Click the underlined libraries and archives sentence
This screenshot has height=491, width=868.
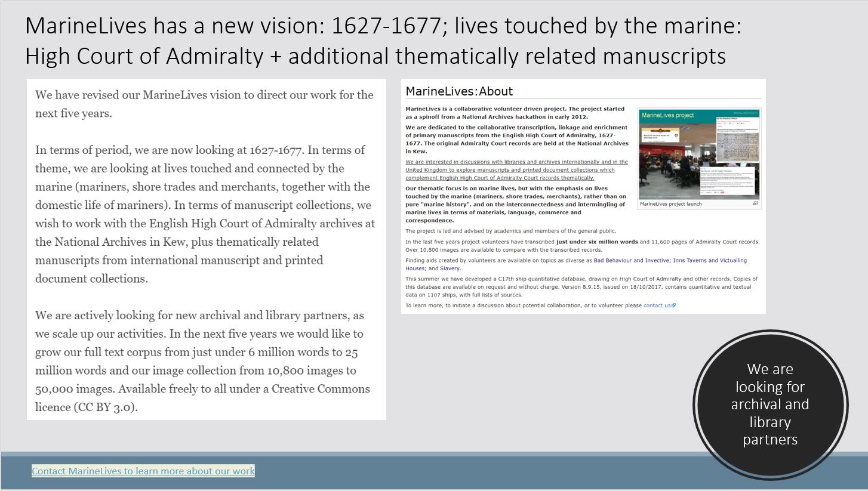(516, 169)
